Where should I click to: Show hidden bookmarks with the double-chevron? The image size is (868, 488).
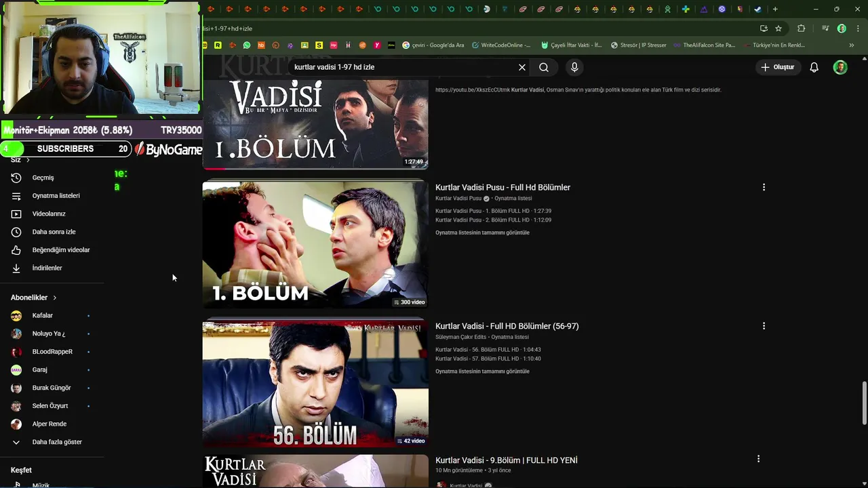pos(852,45)
